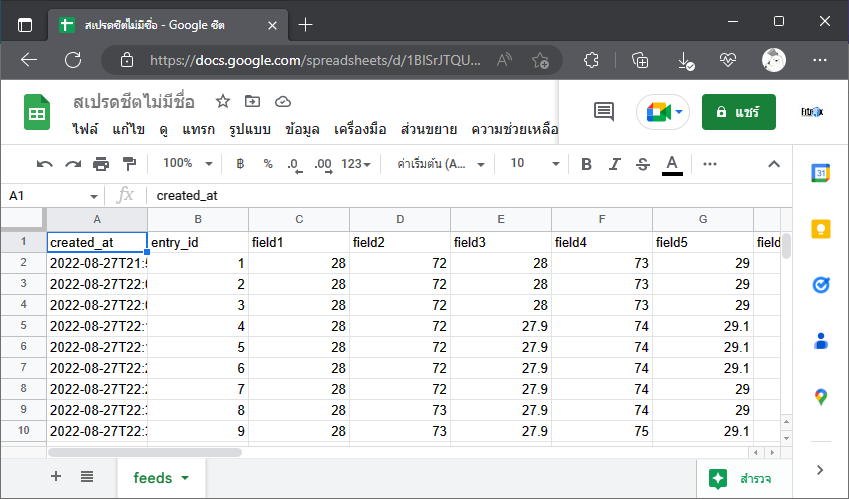Click the document title to rename
Viewport: 849px width, 499px height.
pos(134,101)
